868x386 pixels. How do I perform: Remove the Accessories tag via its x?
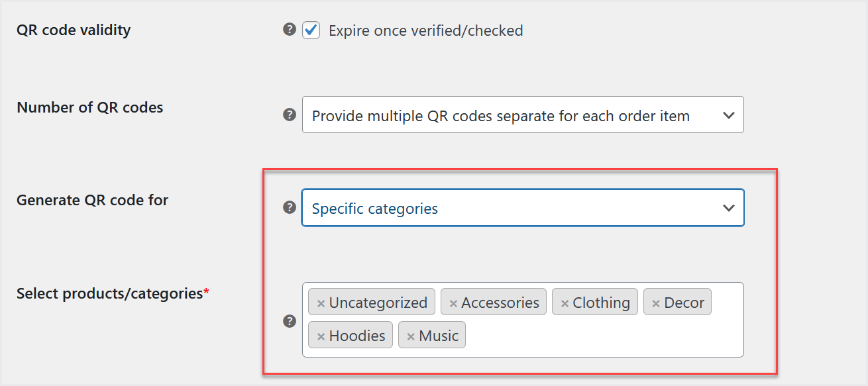click(x=453, y=303)
